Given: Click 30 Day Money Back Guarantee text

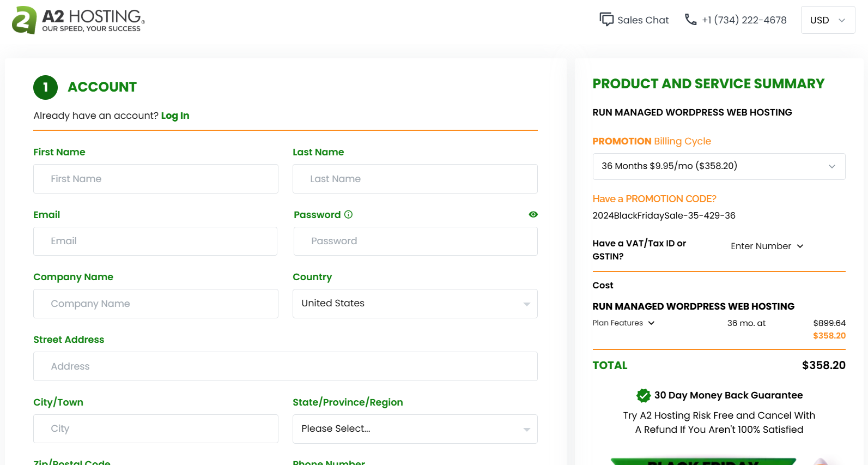Looking at the screenshot, I should [729, 395].
